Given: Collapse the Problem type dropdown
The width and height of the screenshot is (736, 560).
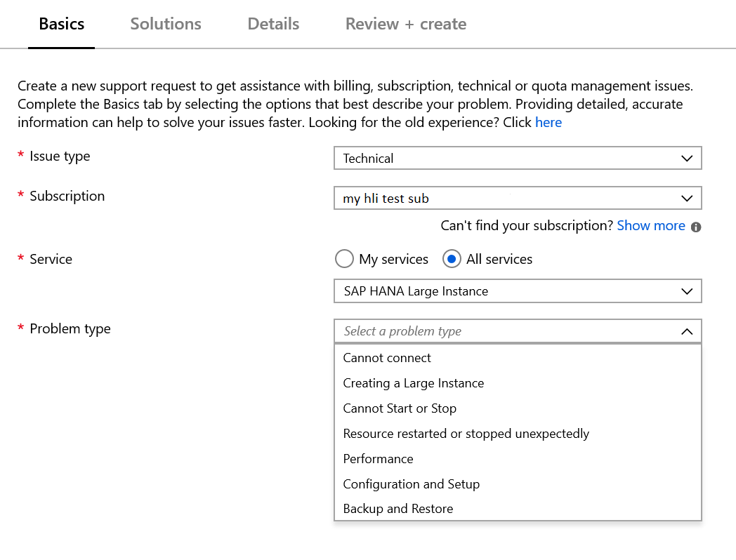Looking at the screenshot, I should click(518, 331).
